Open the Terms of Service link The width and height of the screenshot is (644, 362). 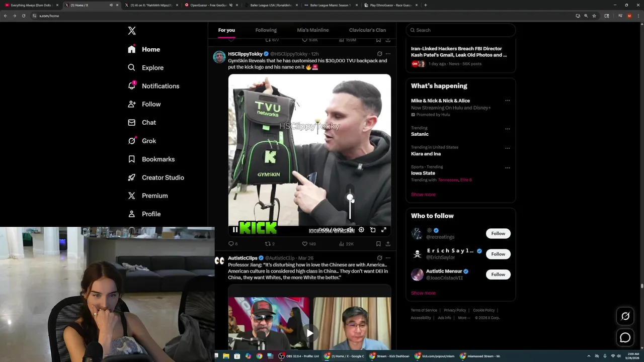point(424,310)
